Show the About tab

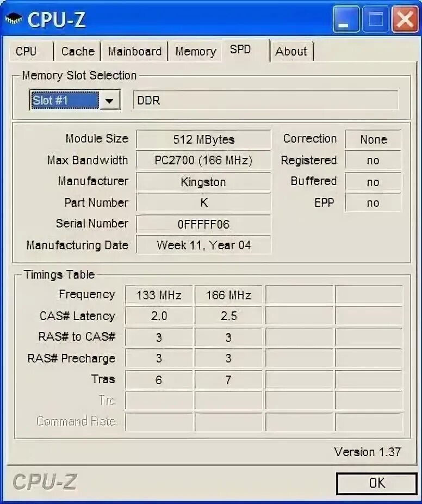pos(291,51)
